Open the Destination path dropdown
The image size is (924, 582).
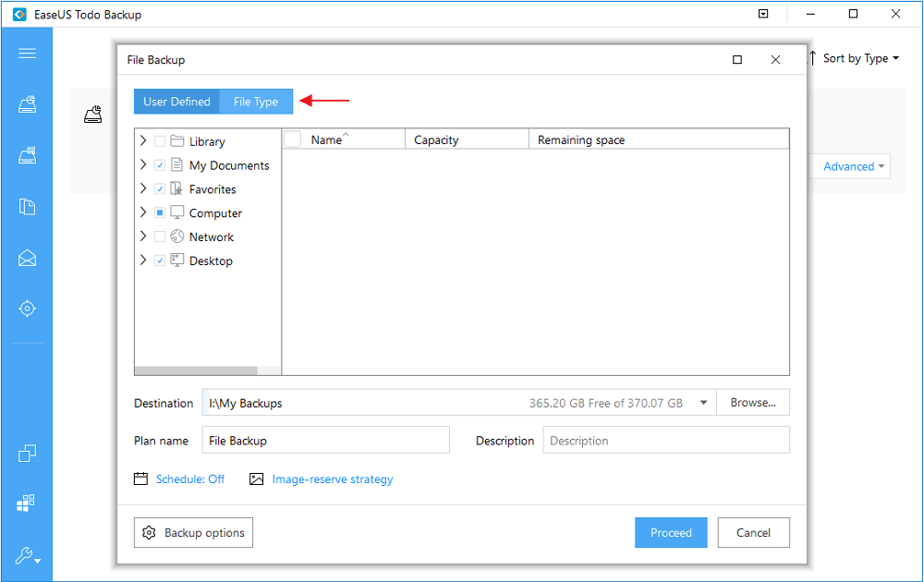tap(704, 403)
